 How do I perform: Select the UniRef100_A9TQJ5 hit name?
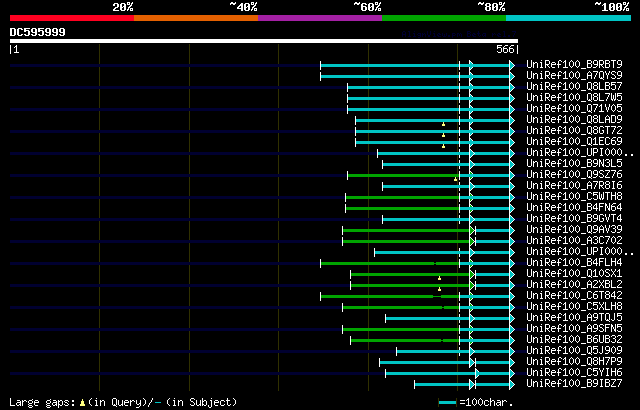574,317
